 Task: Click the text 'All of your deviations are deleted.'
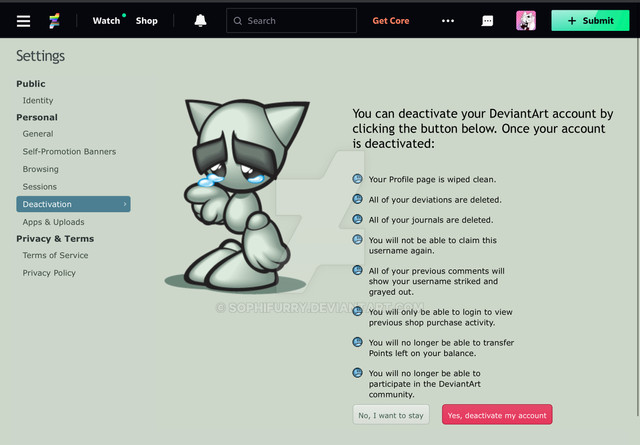tap(435, 200)
